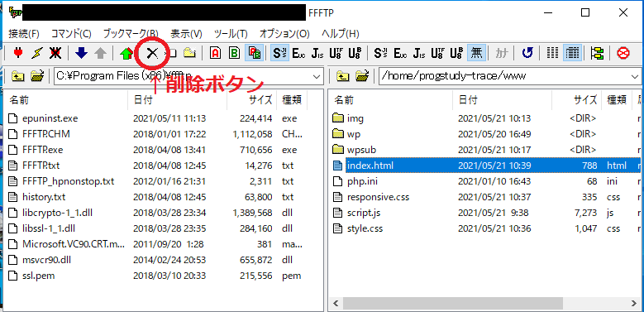Sort remote pane by サイズ column header
This screenshot has width=644, height=312.
tap(577, 100)
